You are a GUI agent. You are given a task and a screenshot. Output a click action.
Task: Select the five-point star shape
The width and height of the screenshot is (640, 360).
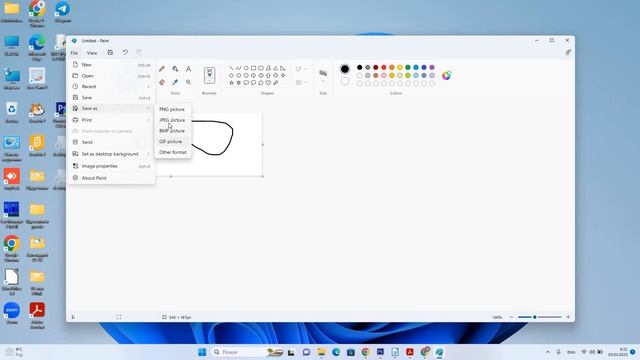[231, 82]
